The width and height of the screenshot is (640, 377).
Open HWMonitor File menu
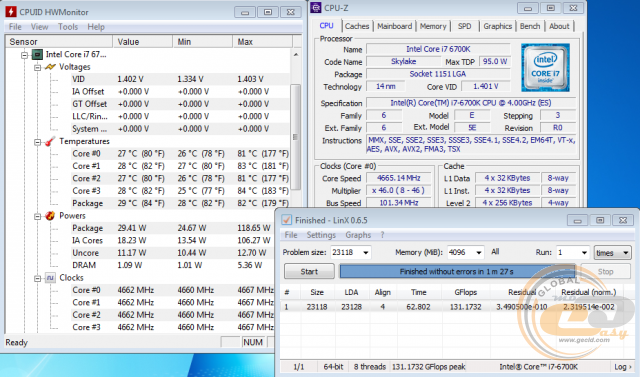(x=15, y=27)
